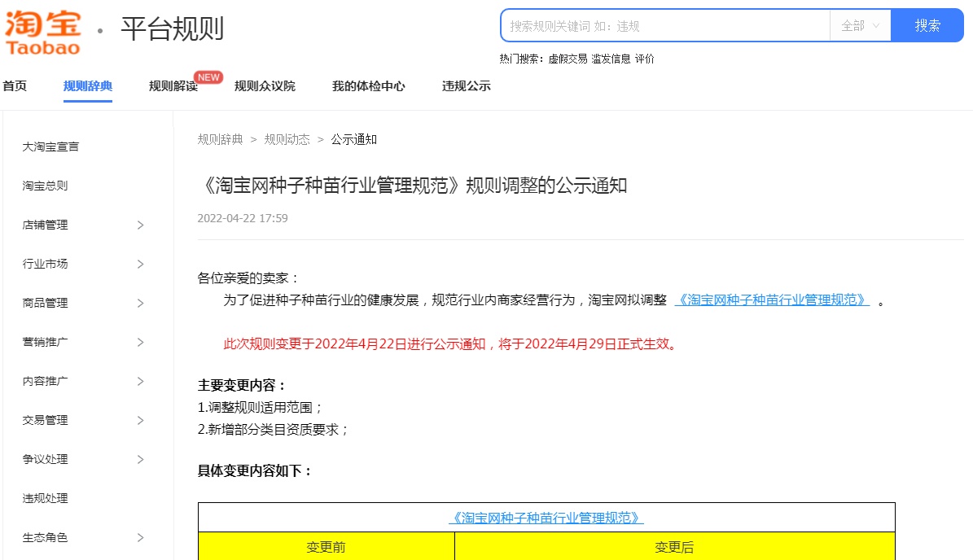The image size is (973, 560).
Task: Open the Taobao logo homepage
Action: tap(43, 33)
